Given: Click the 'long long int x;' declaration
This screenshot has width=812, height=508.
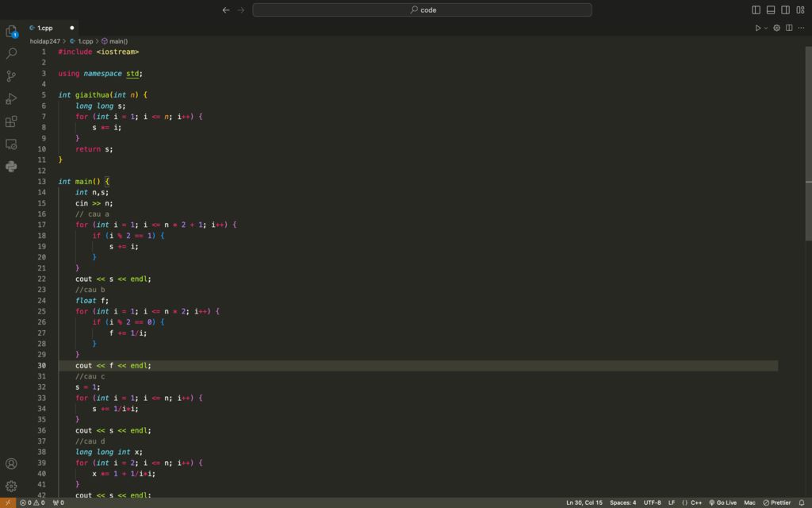Looking at the screenshot, I should [x=109, y=452].
